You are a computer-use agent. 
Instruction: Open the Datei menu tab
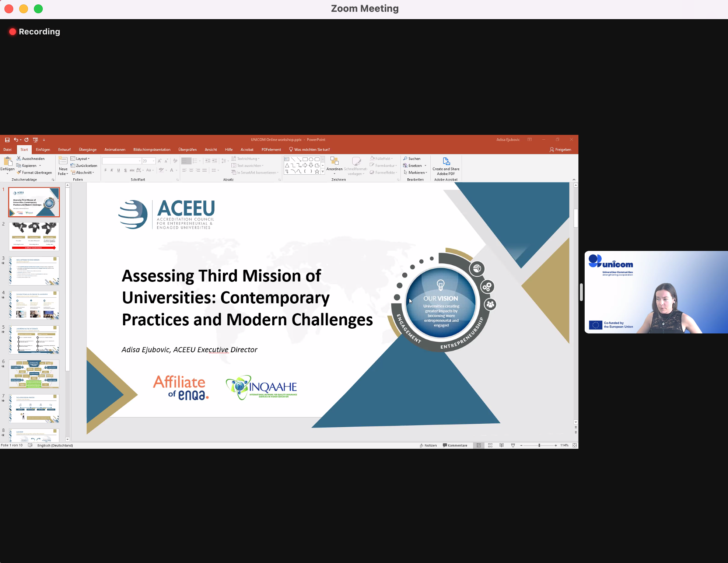point(7,150)
